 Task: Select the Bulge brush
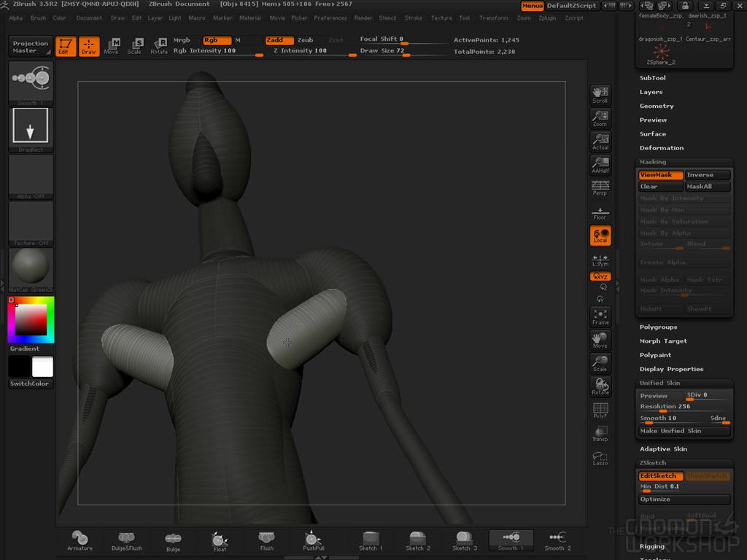point(173,541)
